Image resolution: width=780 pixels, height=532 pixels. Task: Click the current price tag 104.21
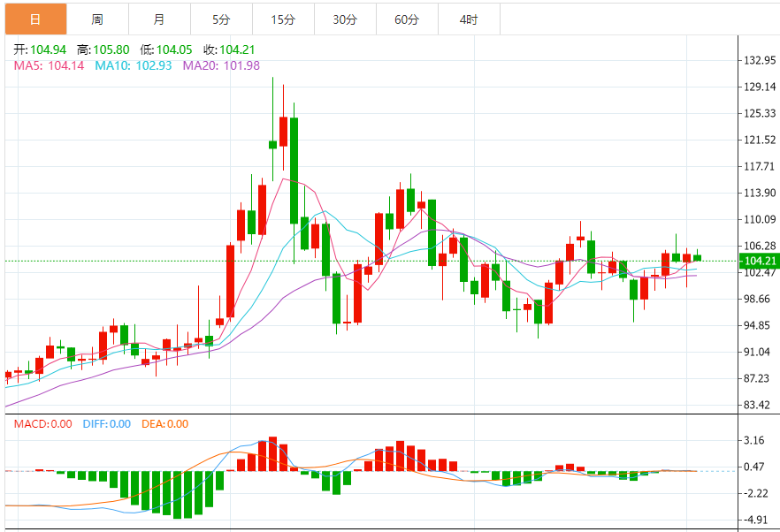759,261
